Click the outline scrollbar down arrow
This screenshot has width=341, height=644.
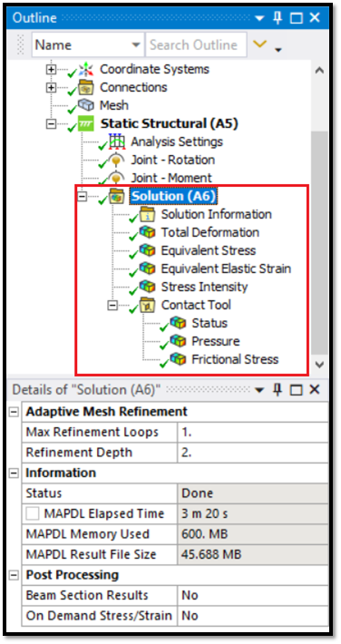tap(319, 364)
